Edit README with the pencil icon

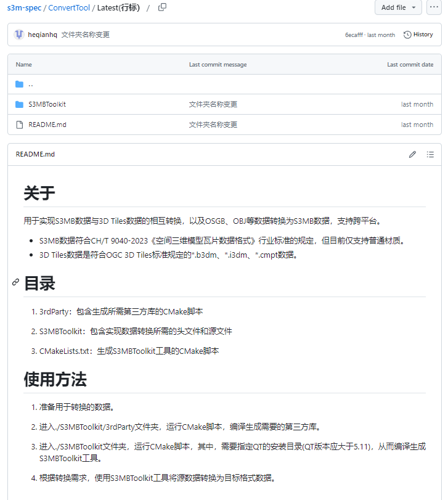412,154
